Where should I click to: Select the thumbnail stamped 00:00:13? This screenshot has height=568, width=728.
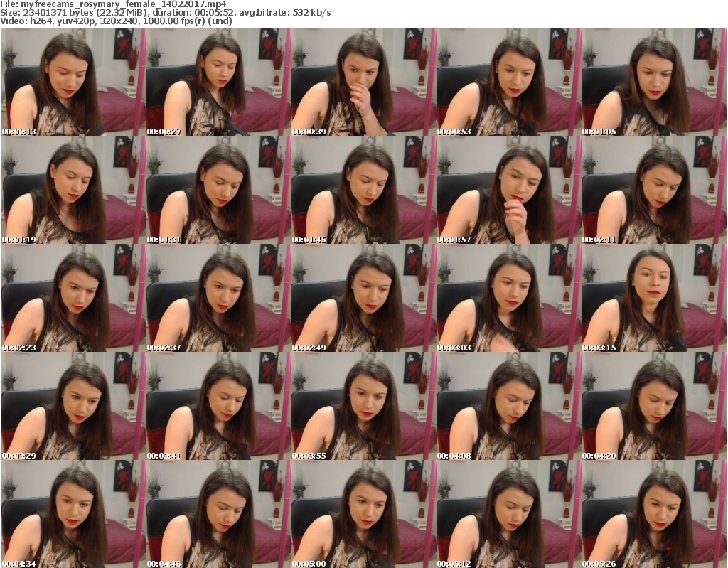pyautogui.click(x=73, y=82)
